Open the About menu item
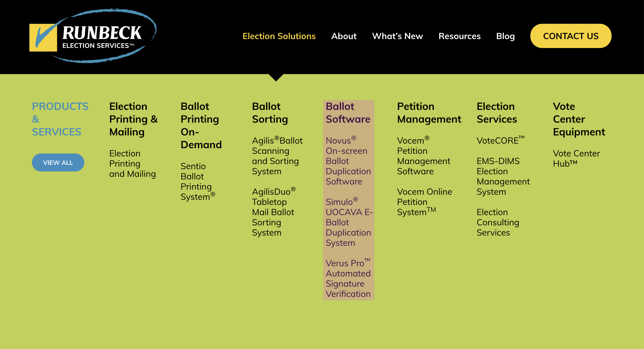This screenshot has height=349, width=644. [x=344, y=36]
